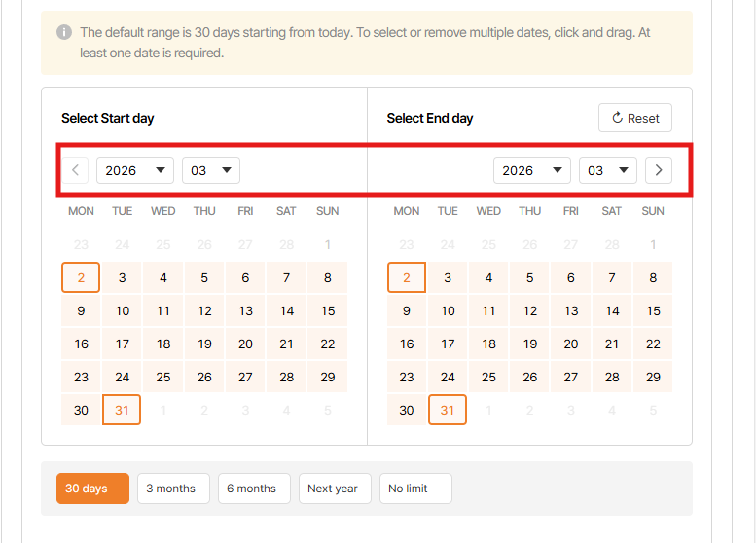Select the 30 days preset
This screenshot has width=756, height=543.
(87, 489)
